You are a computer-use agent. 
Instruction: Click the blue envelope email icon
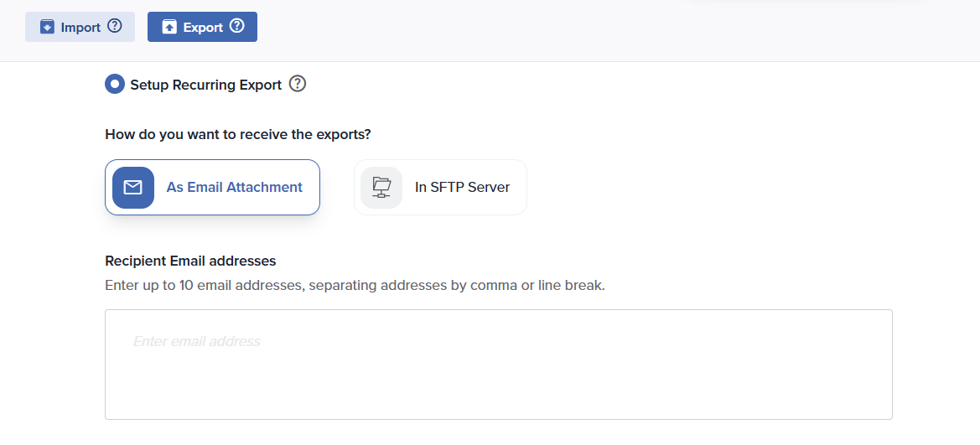click(133, 188)
